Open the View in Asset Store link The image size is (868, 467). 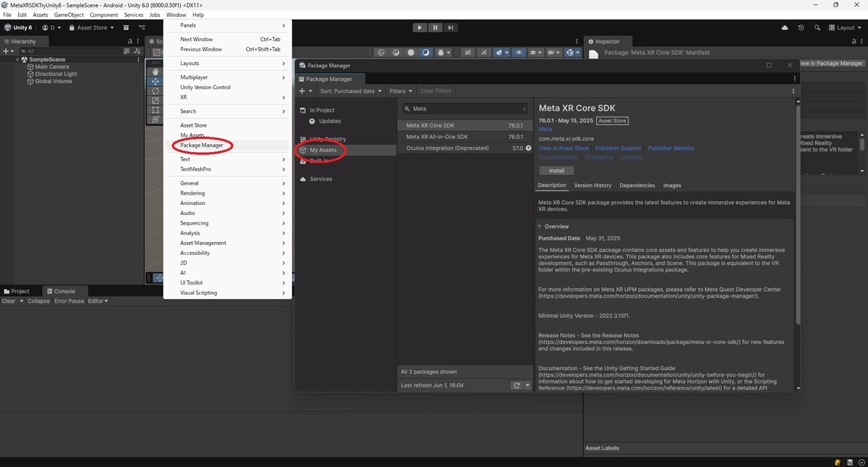(563, 148)
